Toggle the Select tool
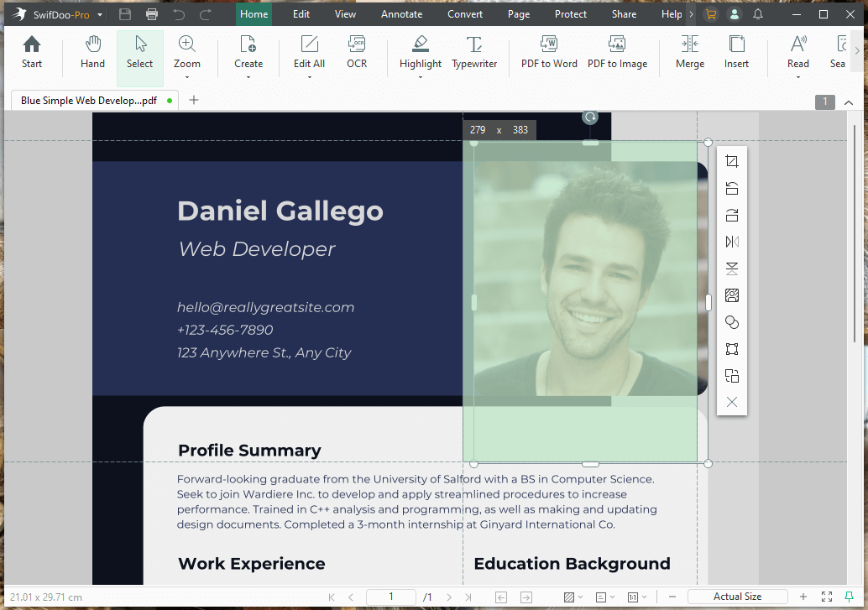Image resolution: width=868 pixels, height=610 pixels. [139, 53]
